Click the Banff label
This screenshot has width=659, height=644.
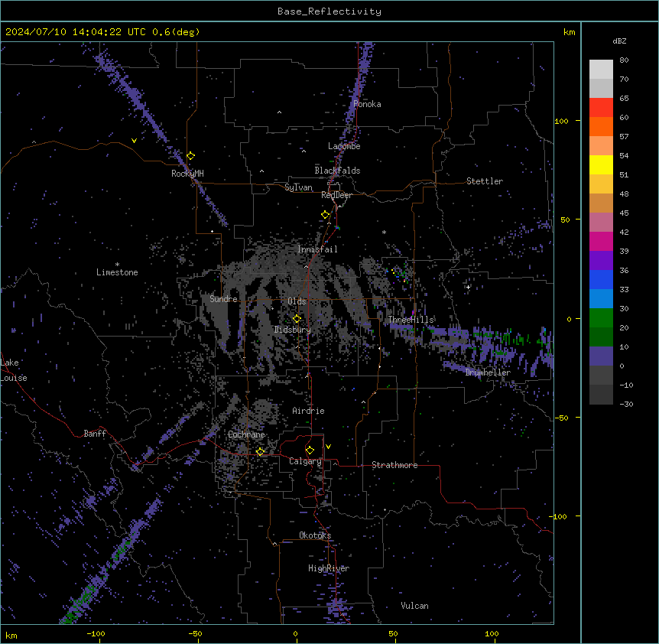pyautogui.click(x=95, y=434)
